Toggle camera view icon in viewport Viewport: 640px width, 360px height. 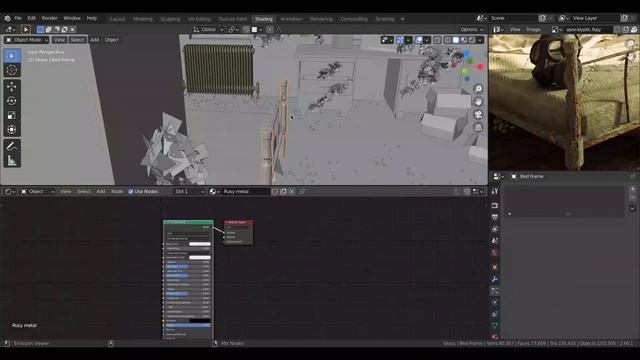(478, 115)
